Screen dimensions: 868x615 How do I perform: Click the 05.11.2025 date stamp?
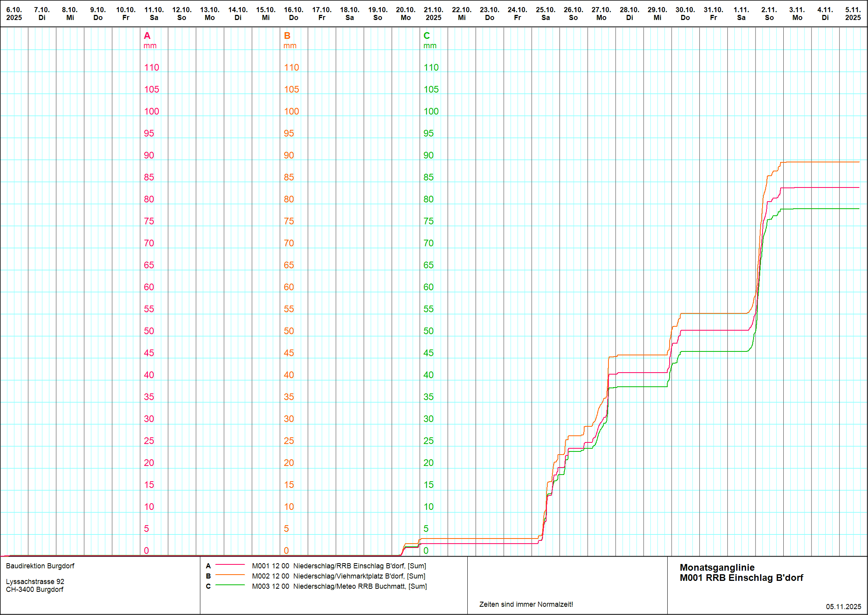point(843,607)
